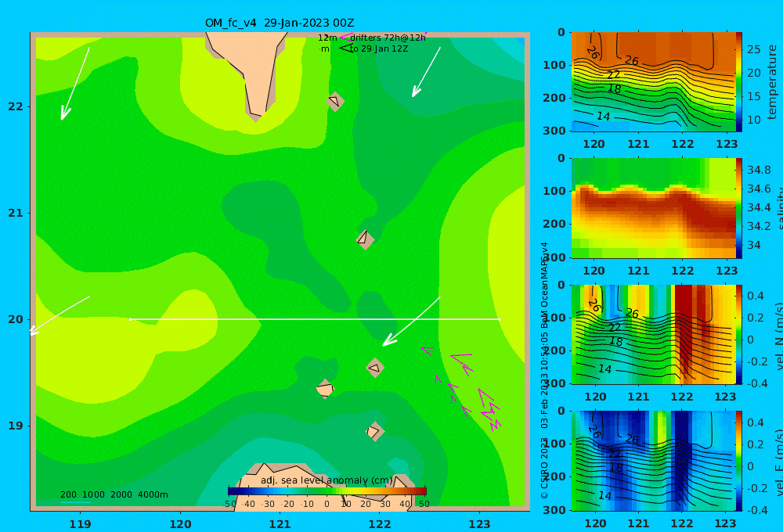Click the longitude label 119 below main map
Viewport: 783px width, 532px height.
tap(80, 524)
